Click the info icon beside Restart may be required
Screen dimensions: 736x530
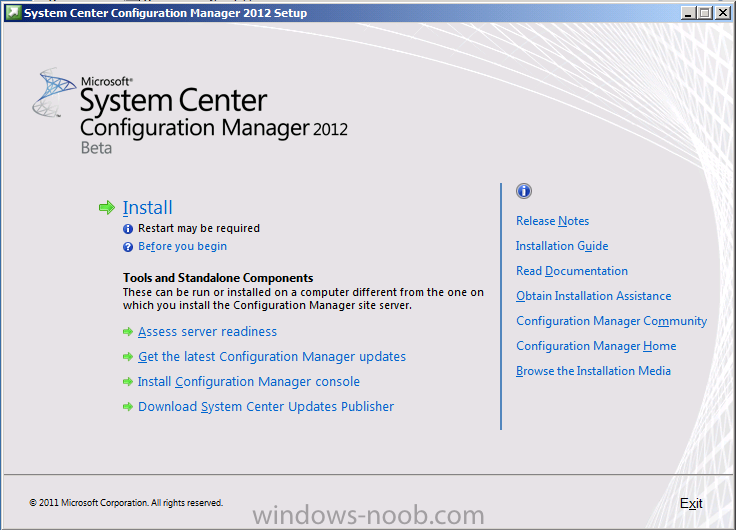128,229
